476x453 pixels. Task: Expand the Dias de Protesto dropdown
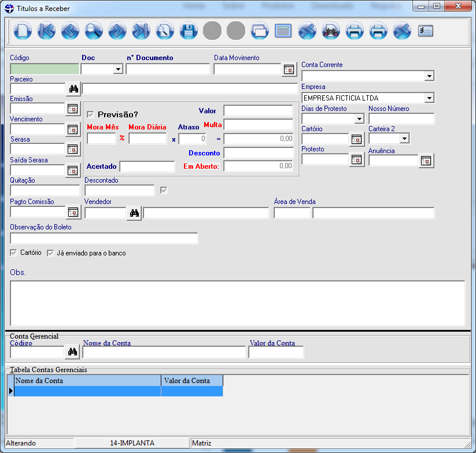pyautogui.click(x=359, y=118)
